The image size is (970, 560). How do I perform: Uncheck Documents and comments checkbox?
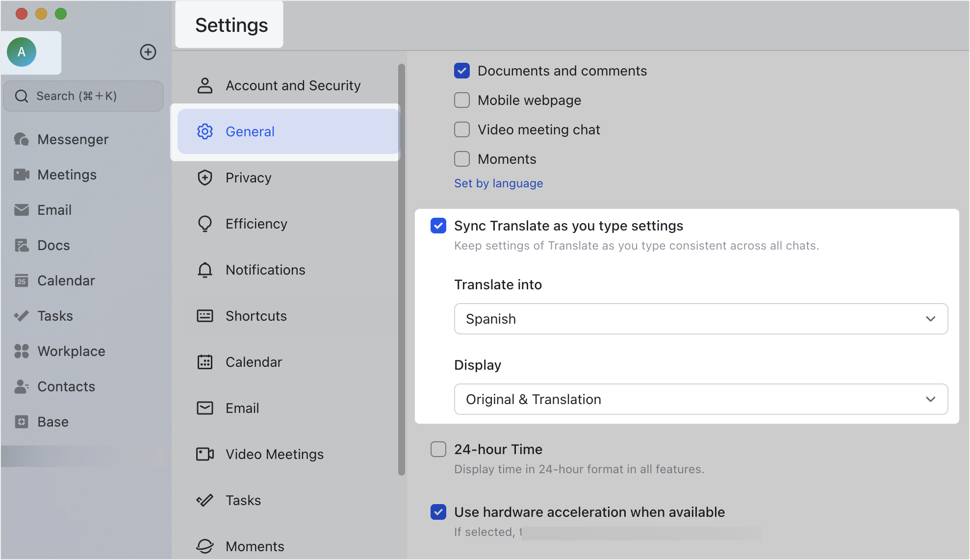coord(462,71)
